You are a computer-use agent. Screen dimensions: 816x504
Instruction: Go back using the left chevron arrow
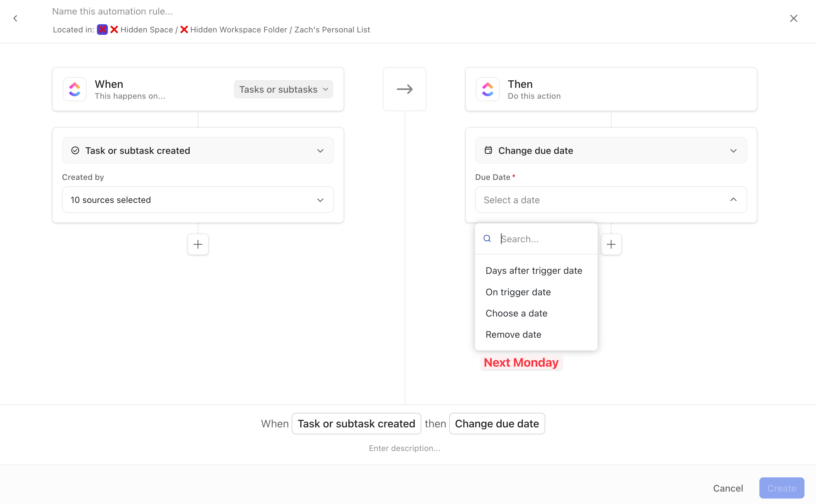[x=15, y=18]
